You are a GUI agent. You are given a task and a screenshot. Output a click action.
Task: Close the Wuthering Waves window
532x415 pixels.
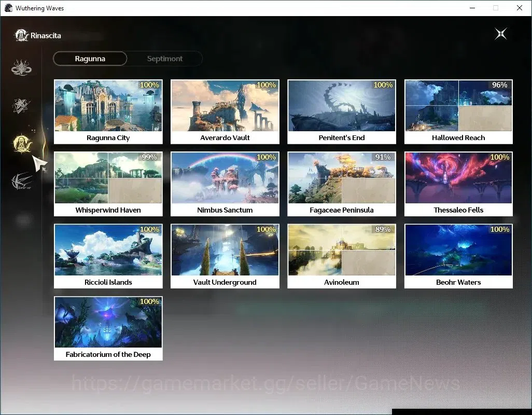coord(519,8)
